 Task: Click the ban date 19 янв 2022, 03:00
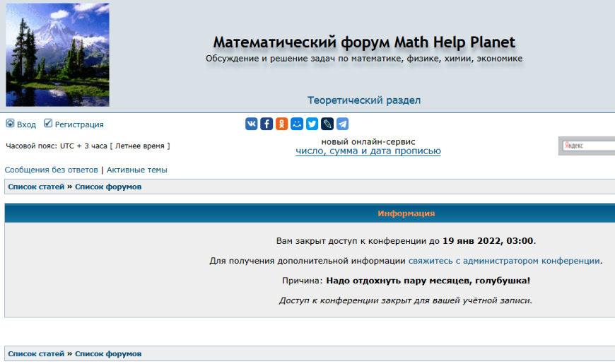coord(488,241)
